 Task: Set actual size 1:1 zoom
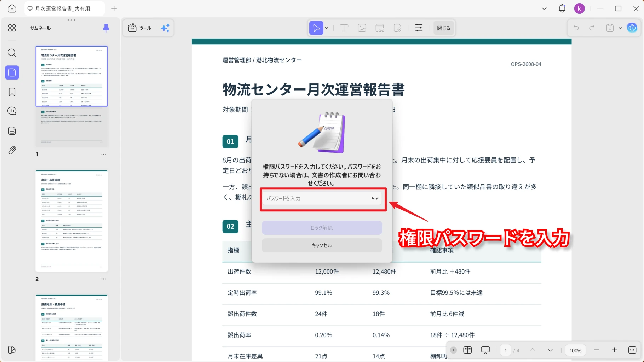tap(632, 350)
